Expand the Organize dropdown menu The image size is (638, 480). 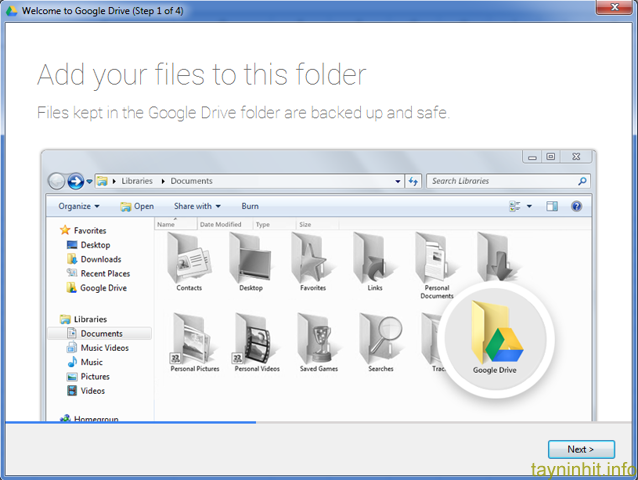coord(79,206)
